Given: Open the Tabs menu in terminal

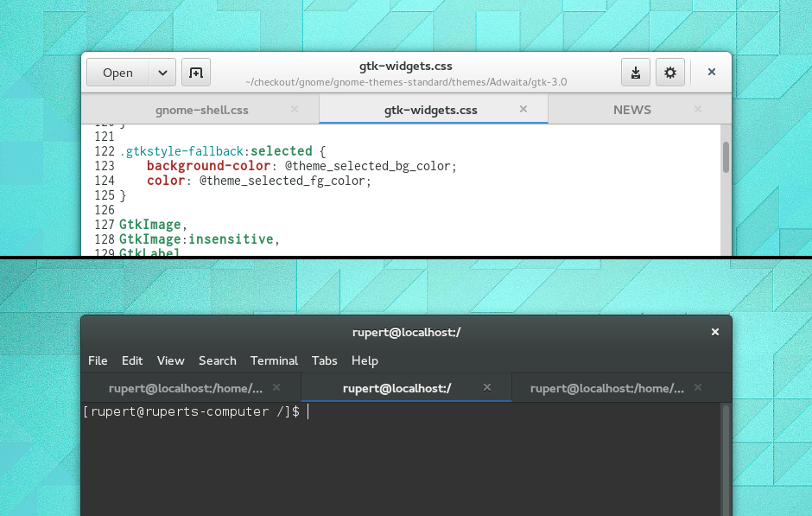Looking at the screenshot, I should coord(324,360).
